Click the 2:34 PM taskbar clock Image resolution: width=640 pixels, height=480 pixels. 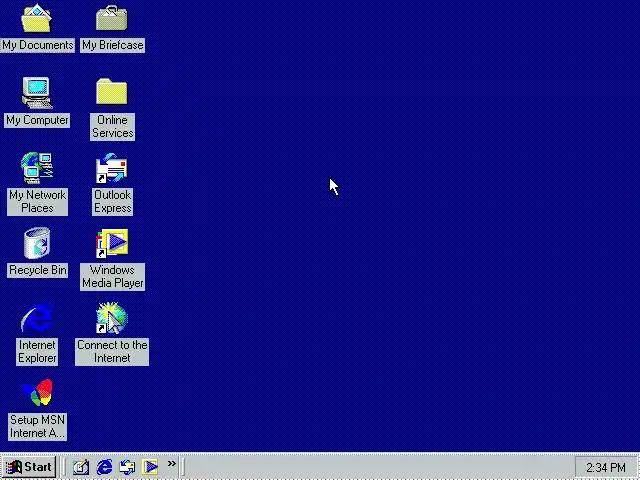(x=606, y=467)
